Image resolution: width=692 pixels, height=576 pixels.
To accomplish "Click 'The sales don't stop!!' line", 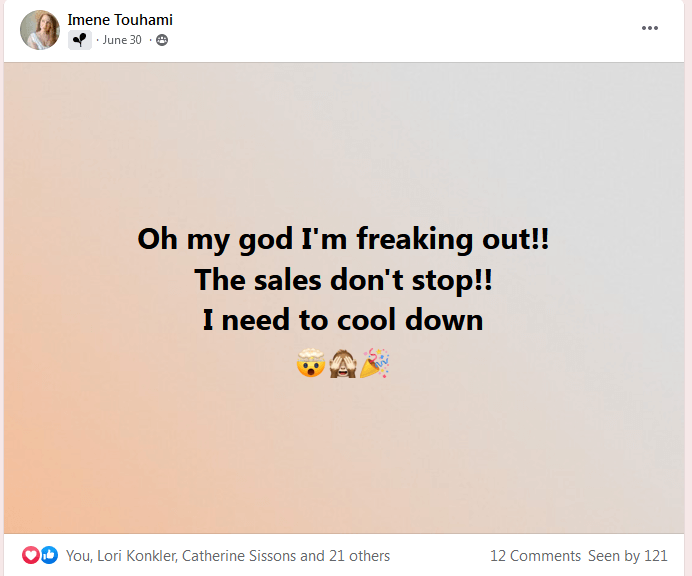I will coord(343,280).
